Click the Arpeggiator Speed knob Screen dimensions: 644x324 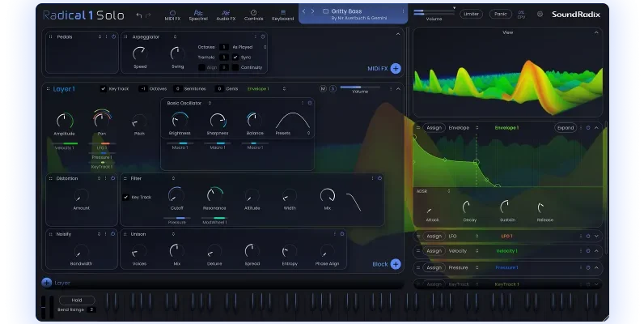(140, 53)
